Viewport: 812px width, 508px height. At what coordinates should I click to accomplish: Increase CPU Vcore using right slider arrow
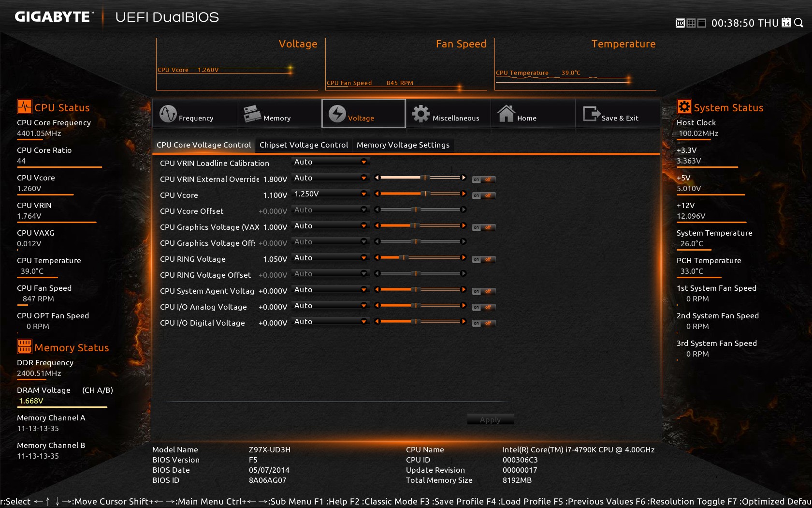tap(464, 194)
